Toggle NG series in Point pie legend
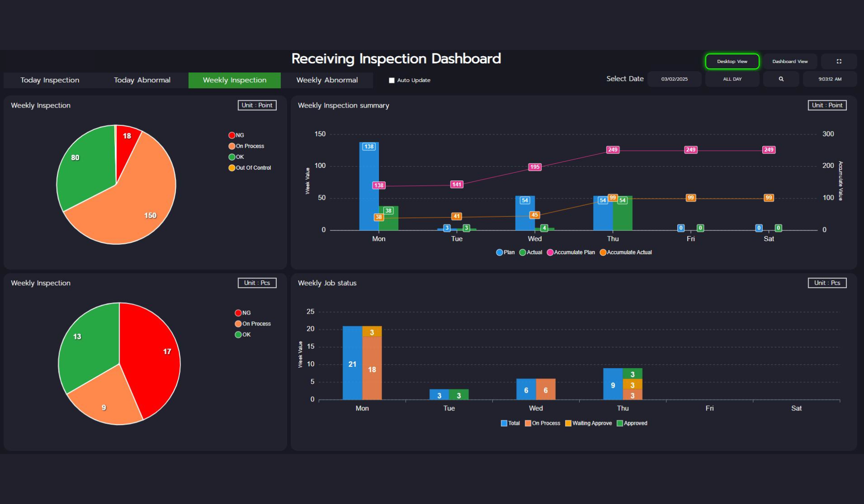 232,135
